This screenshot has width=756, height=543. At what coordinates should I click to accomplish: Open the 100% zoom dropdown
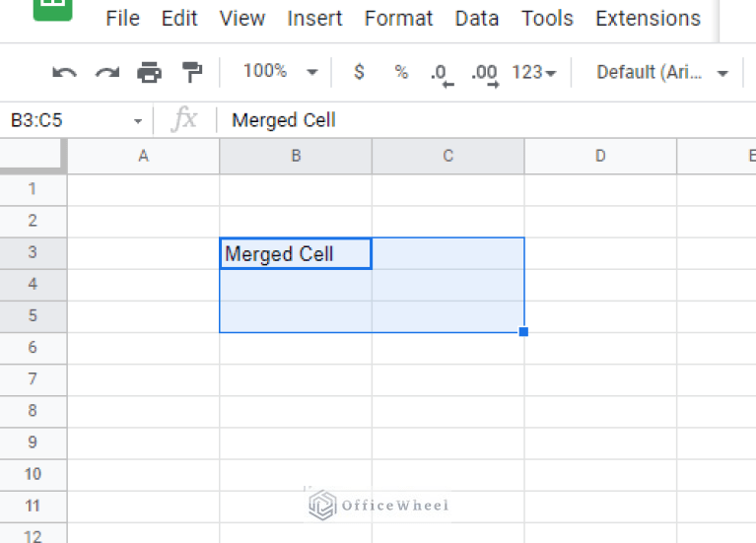280,72
